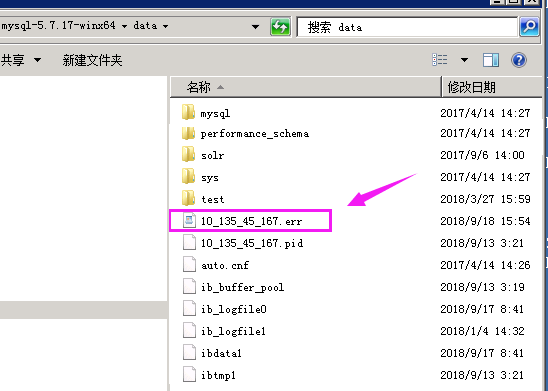Click the performance_schema folder name

(x=255, y=134)
